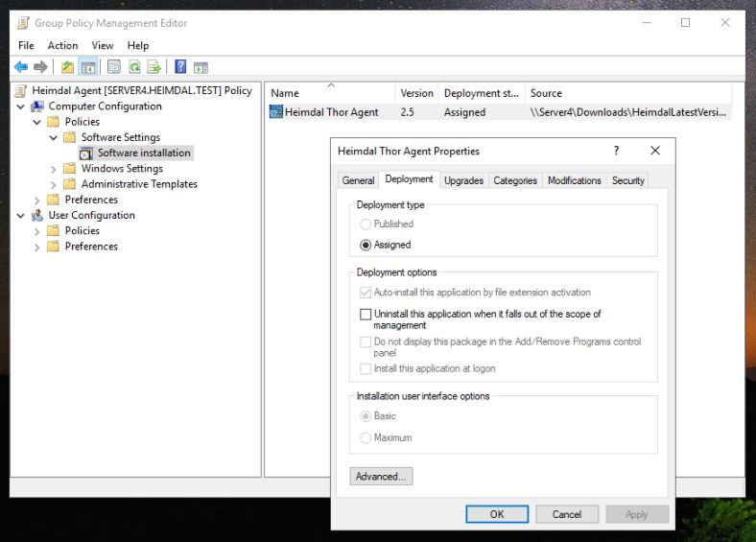Viewport: 756px width, 542px height.
Task: Expand Preferences under Computer Configuration
Action: (x=37, y=200)
